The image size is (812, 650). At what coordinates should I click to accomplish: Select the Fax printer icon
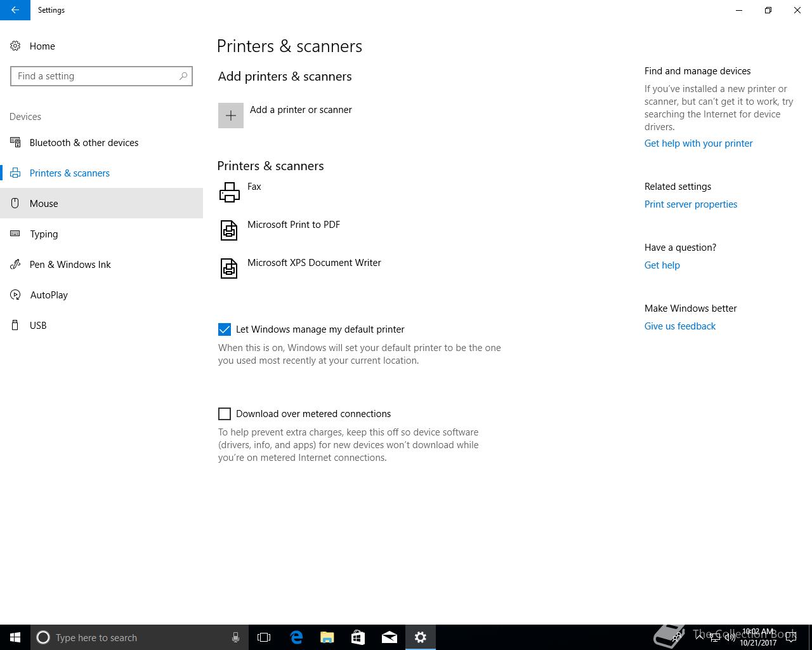click(x=229, y=192)
